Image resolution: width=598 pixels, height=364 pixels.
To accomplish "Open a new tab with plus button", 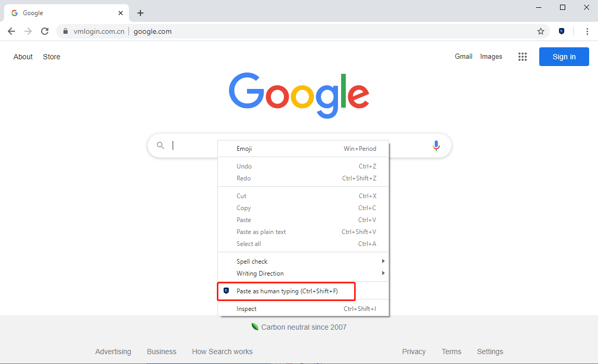I will pos(140,13).
